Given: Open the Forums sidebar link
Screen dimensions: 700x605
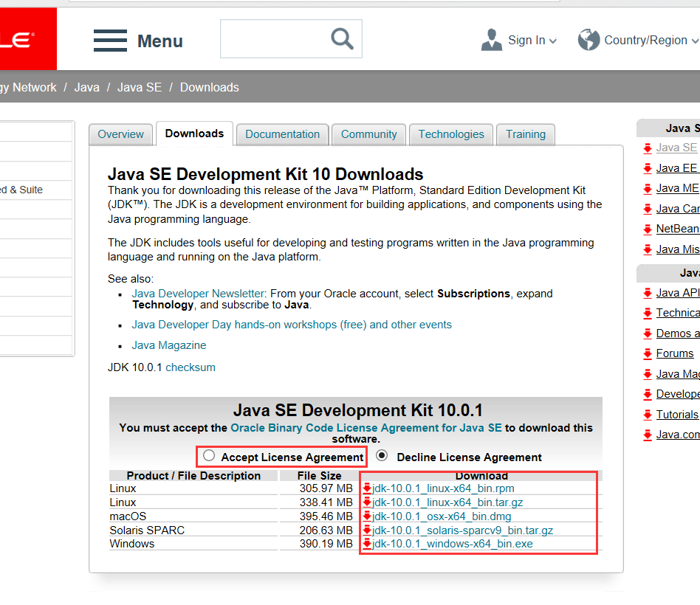Looking at the screenshot, I should [675, 353].
